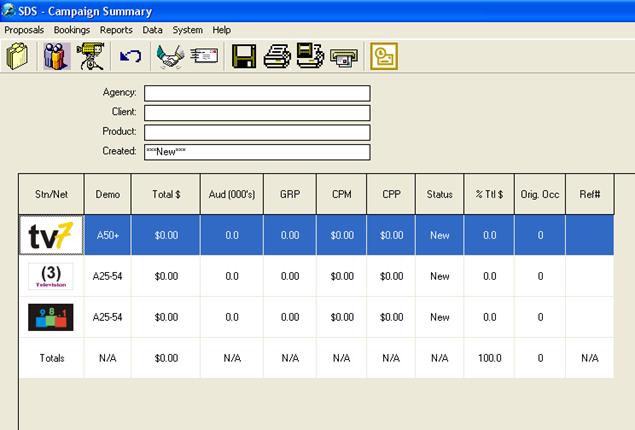Open the Reports menu
This screenshot has height=430, width=635.
[116, 30]
